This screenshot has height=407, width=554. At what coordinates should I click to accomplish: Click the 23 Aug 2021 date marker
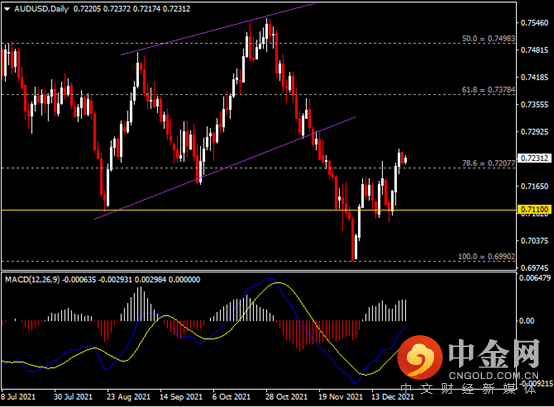(x=128, y=397)
